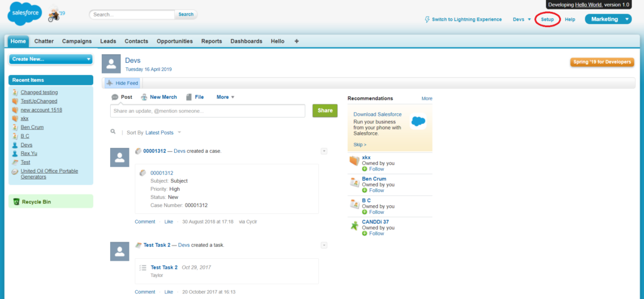This screenshot has width=644, height=299.
Task: Click the icon next to Rex Yu
Action: pyautogui.click(x=15, y=154)
